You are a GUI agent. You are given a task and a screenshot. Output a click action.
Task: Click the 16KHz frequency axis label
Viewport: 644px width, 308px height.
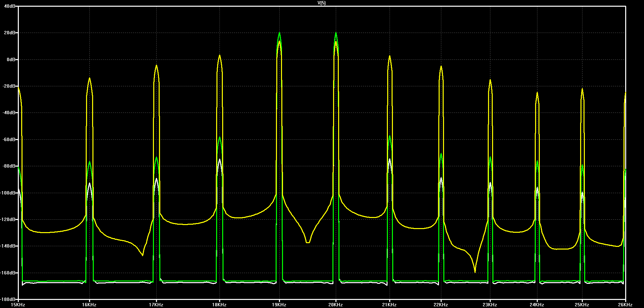point(89,305)
